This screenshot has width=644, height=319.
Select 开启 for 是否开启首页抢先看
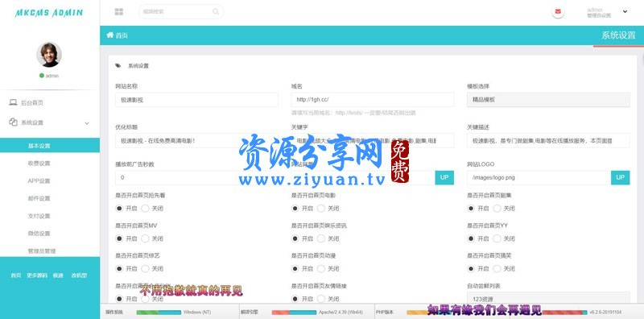click(119, 209)
